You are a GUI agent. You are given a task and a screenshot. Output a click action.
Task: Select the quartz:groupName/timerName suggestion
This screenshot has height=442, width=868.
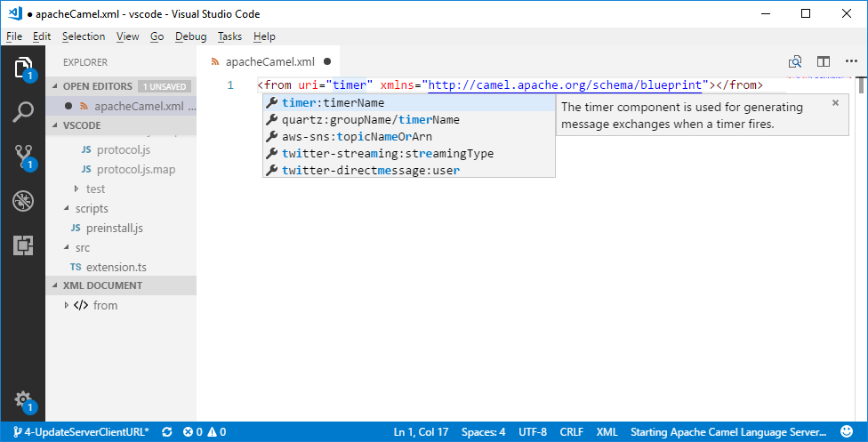click(370, 120)
